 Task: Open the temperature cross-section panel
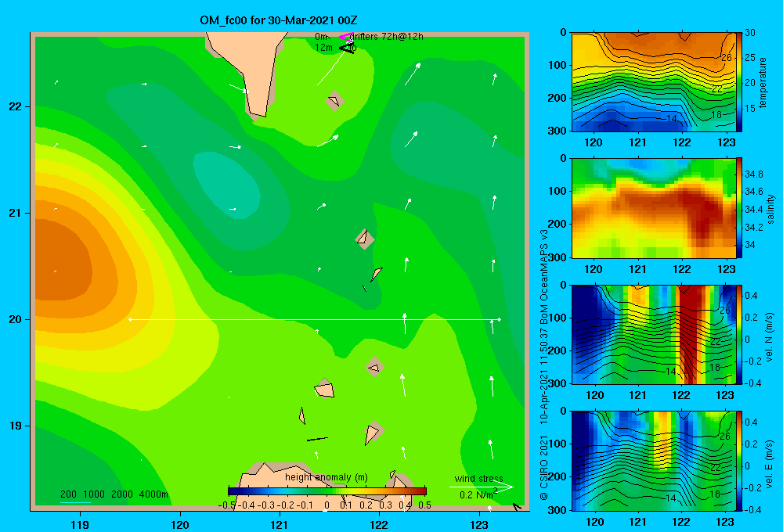click(x=654, y=82)
